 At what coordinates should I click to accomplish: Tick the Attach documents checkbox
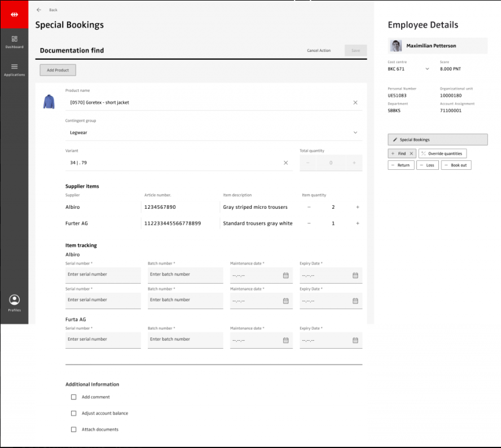click(x=73, y=429)
